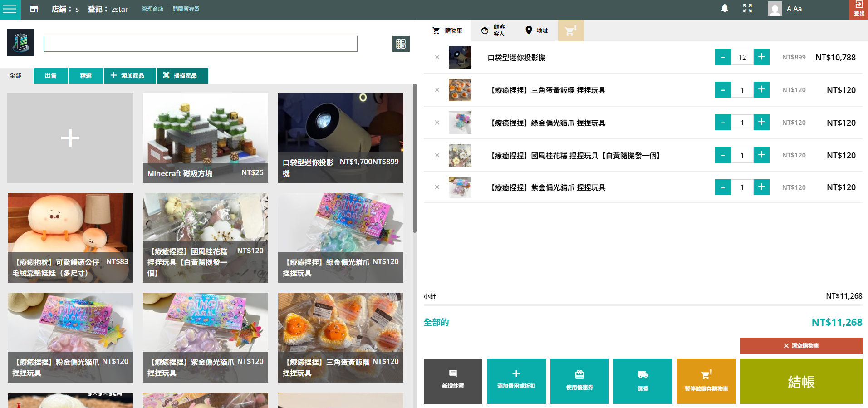Select 口袋型迷你投影機 product tile
Image resolution: width=868 pixels, height=408 pixels.
341,138
